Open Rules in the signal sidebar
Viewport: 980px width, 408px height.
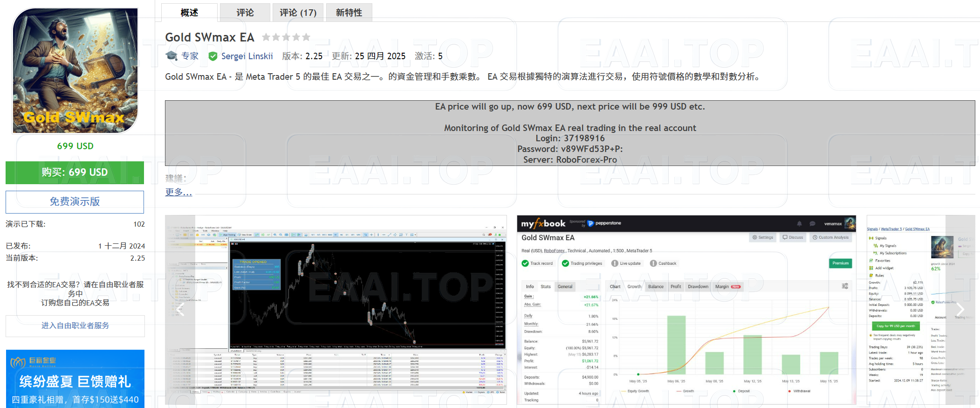877,276
